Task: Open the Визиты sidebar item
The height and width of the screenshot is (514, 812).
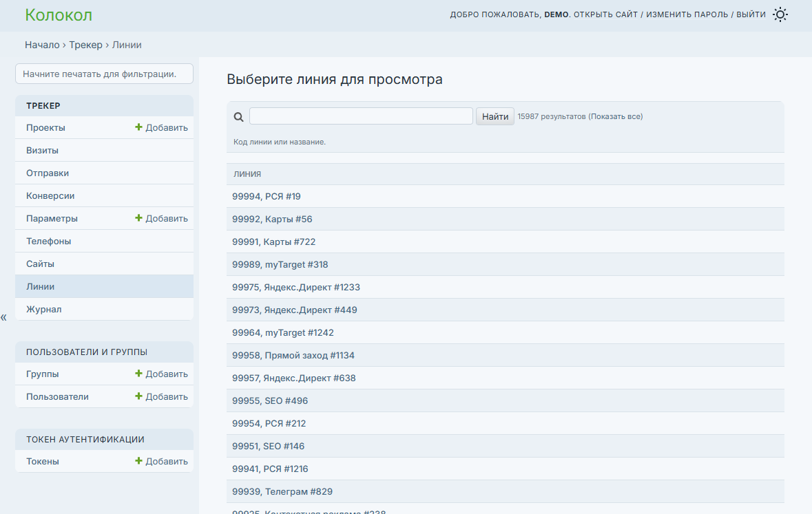Action: pyautogui.click(x=43, y=150)
